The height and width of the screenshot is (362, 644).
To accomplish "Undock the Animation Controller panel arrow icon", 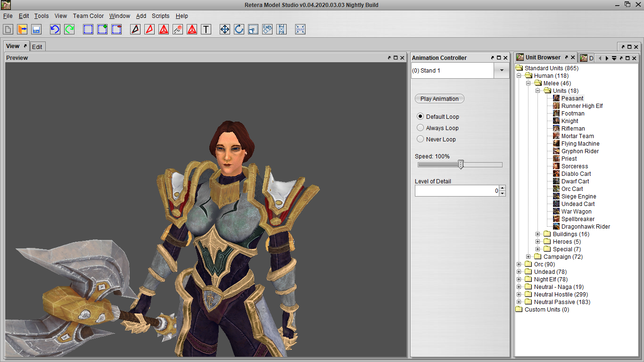I will (493, 58).
